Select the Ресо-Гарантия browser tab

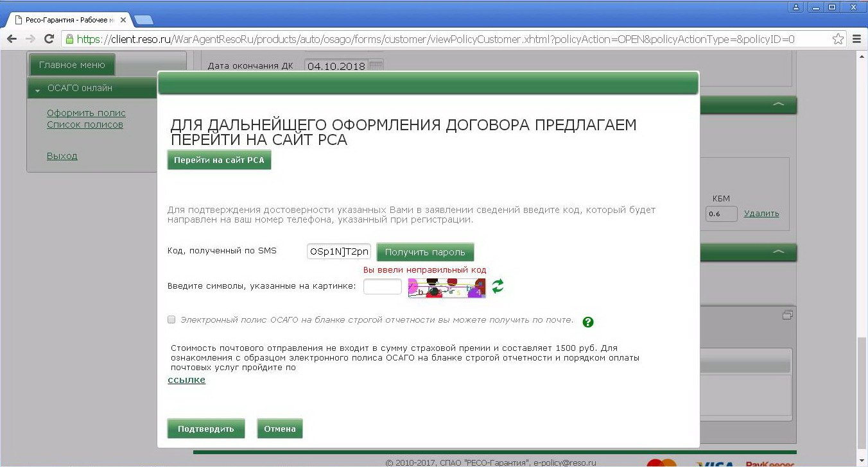tap(69, 20)
